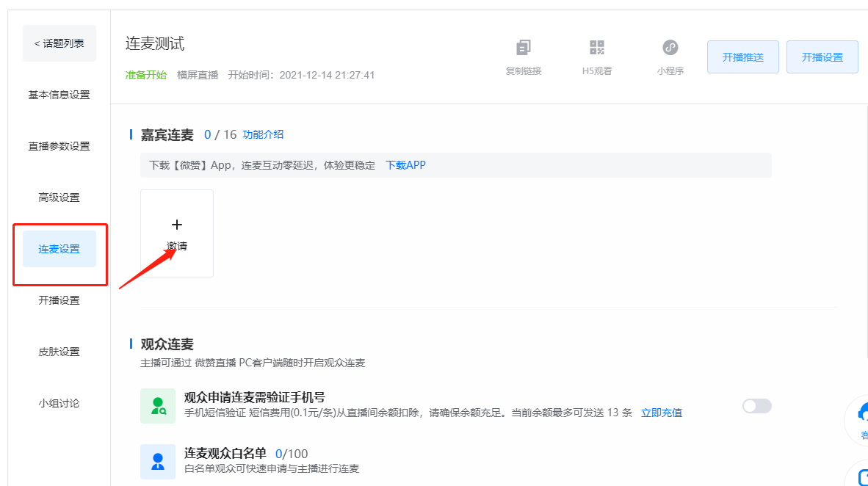This screenshot has height=486, width=868.
Task: Click the customer service icon at right edge
Action: [x=862, y=413]
